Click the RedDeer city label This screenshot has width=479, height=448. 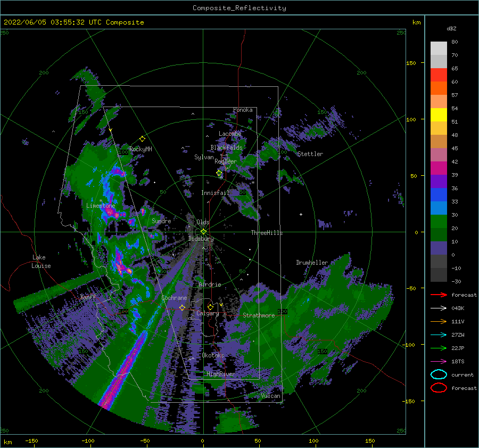point(226,161)
